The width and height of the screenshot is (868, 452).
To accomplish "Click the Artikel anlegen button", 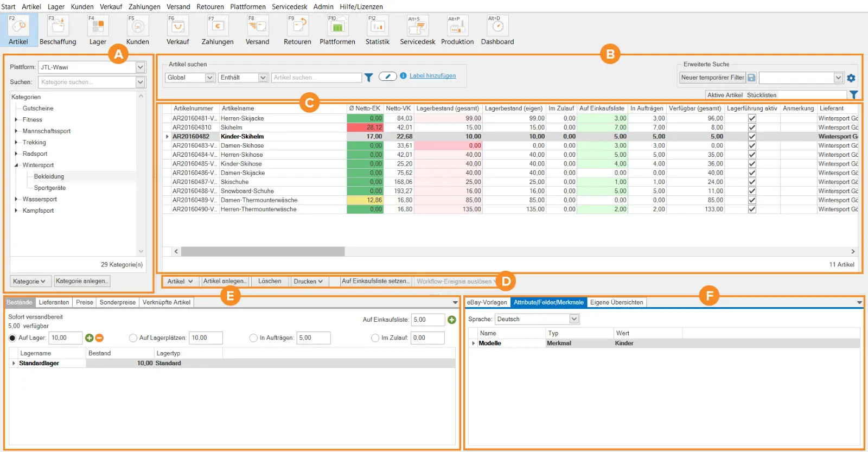I will coord(225,281).
